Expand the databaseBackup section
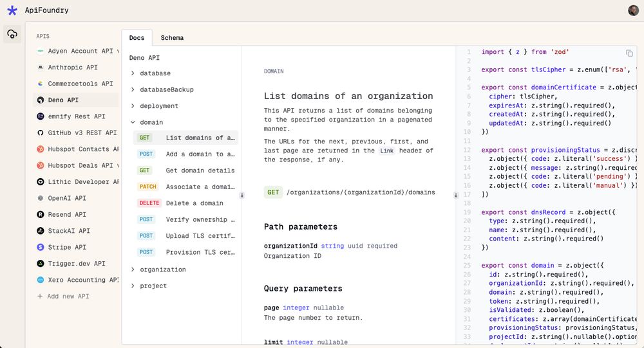 pos(133,89)
